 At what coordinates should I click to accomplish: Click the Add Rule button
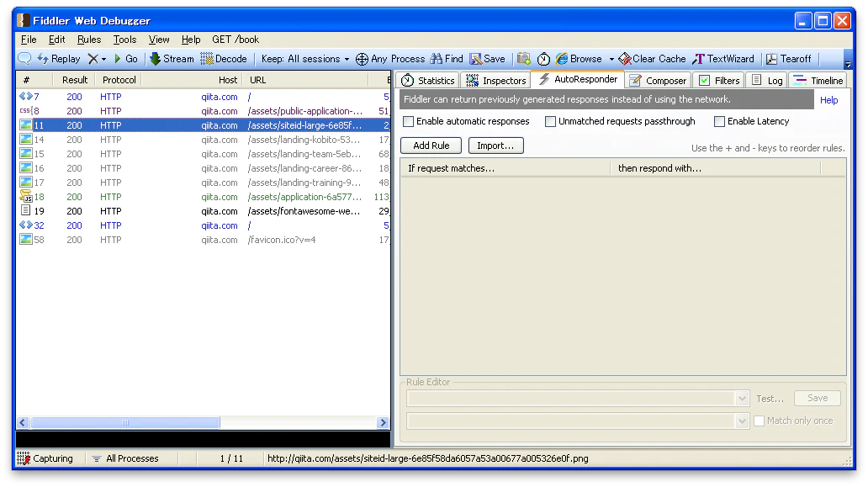click(x=431, y=146)
